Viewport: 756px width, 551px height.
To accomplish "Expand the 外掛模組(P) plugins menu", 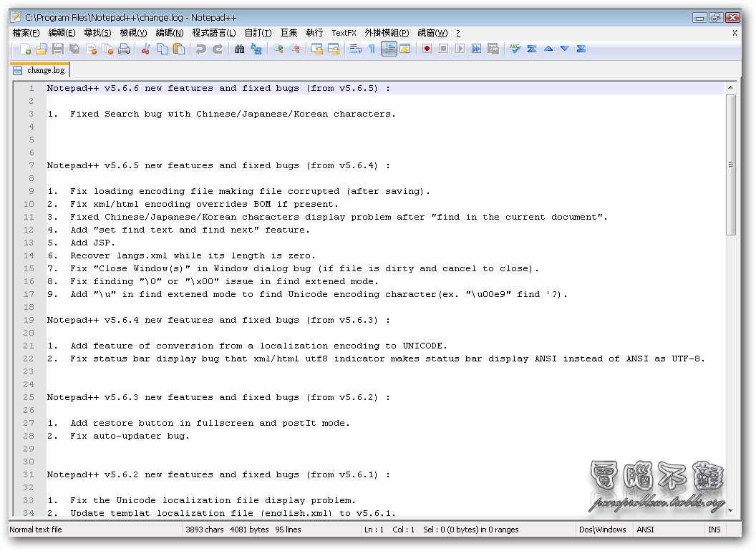I will tap(387, 33).
